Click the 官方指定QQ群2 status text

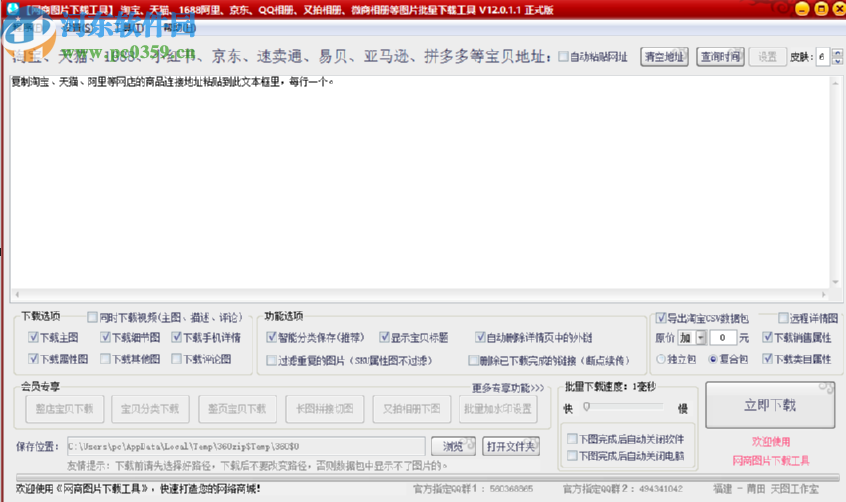(623, 489)
